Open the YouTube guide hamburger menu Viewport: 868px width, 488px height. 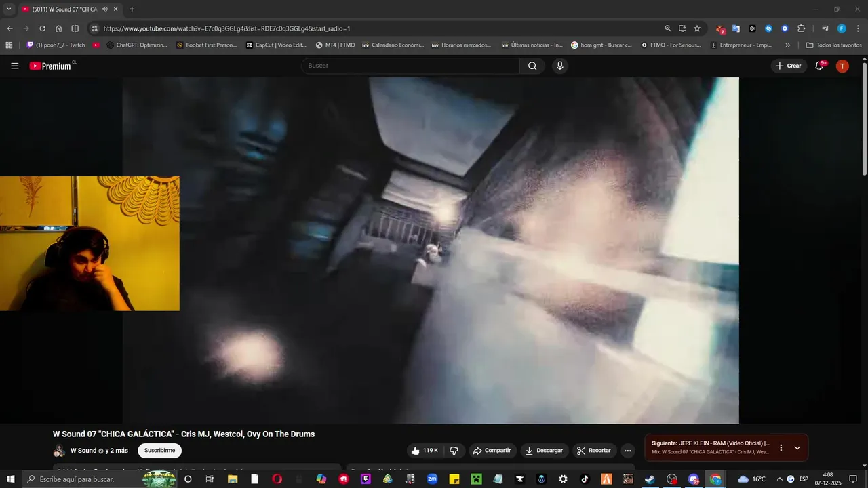pyautogui.click(x=15, y=66)
